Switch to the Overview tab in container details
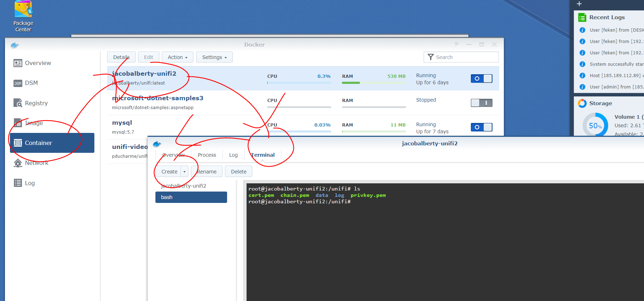Screen dimensions: 644x301 pyautogui.click(x=174, y=155)
